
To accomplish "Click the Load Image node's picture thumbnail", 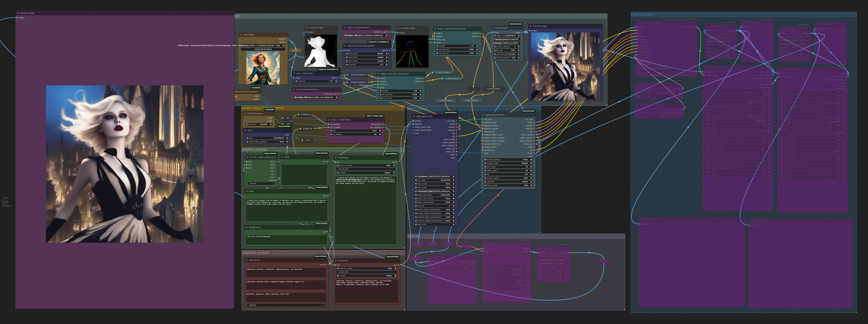I will pyautogui.click(x=263, y=68).
